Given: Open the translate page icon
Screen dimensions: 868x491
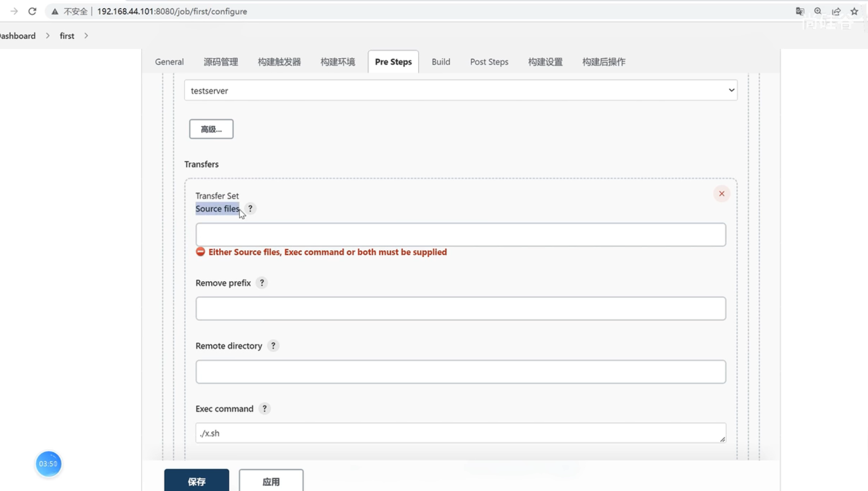Looking at the screenshot, I should 799,11.
